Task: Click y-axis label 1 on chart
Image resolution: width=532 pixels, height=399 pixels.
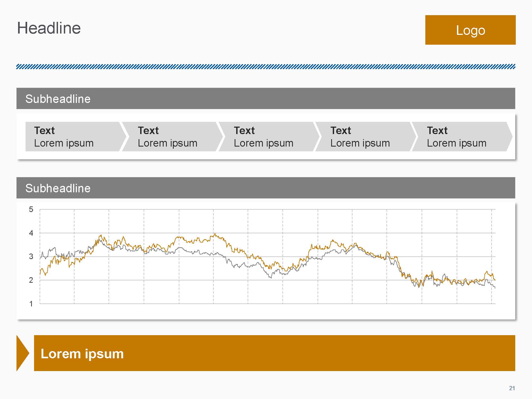Action: pyautogui.click(x=31, y=304)
